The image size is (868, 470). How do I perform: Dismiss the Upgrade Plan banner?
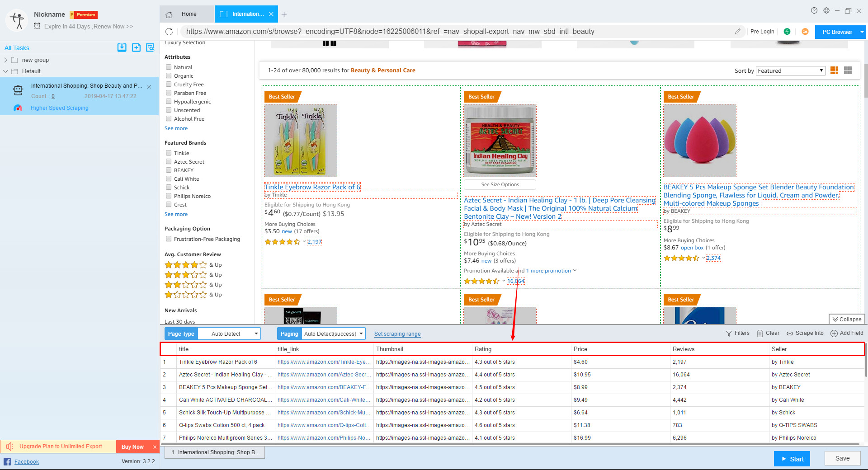click(155, 447)
